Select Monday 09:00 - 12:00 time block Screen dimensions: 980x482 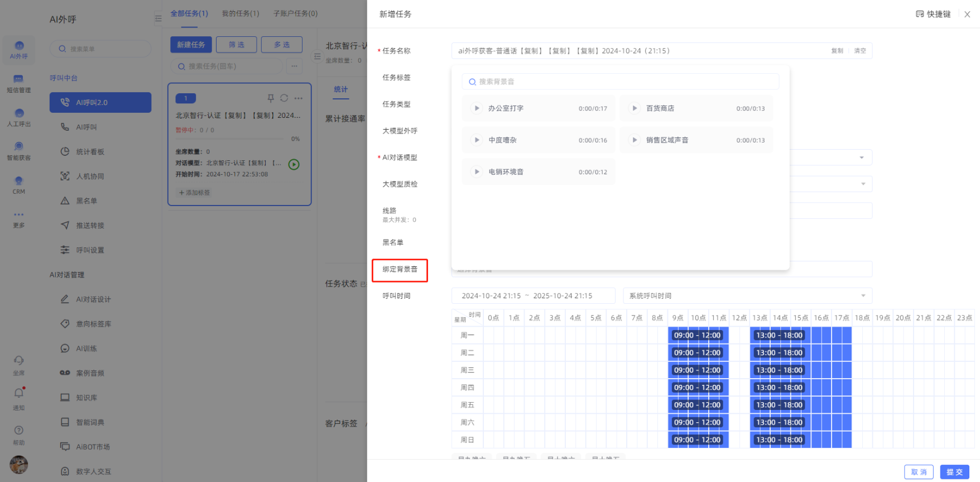tap(698, 336)
